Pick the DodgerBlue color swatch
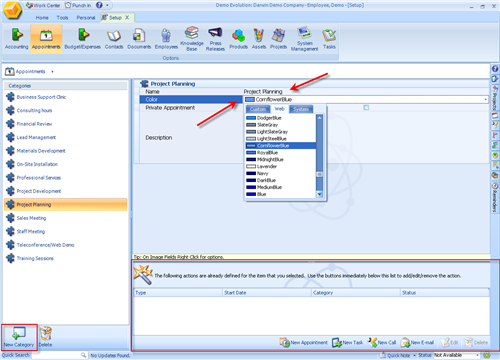 [x=251, y=118]
